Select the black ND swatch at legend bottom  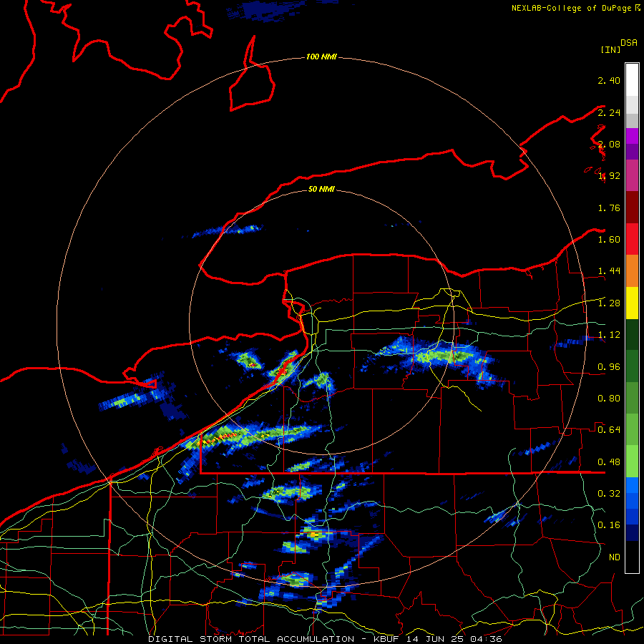(632, 557)
